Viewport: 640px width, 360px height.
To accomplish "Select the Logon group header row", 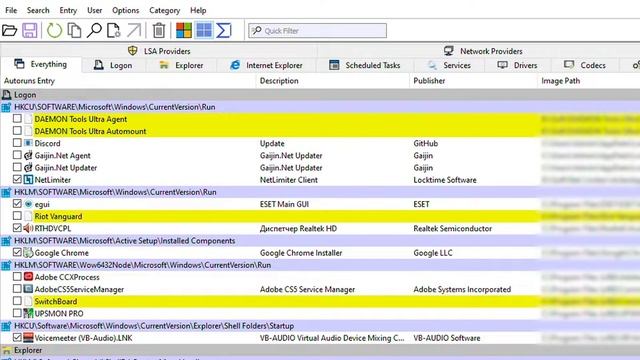I will point(320,95).
